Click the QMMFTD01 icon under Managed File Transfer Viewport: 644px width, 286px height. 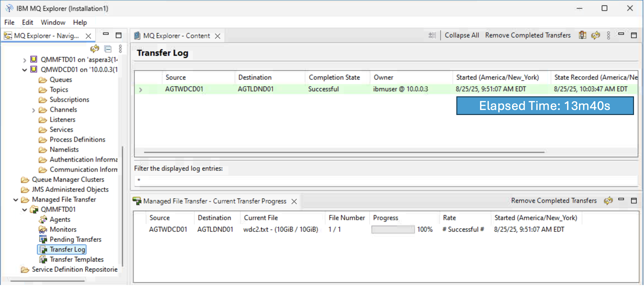(34, 209)
